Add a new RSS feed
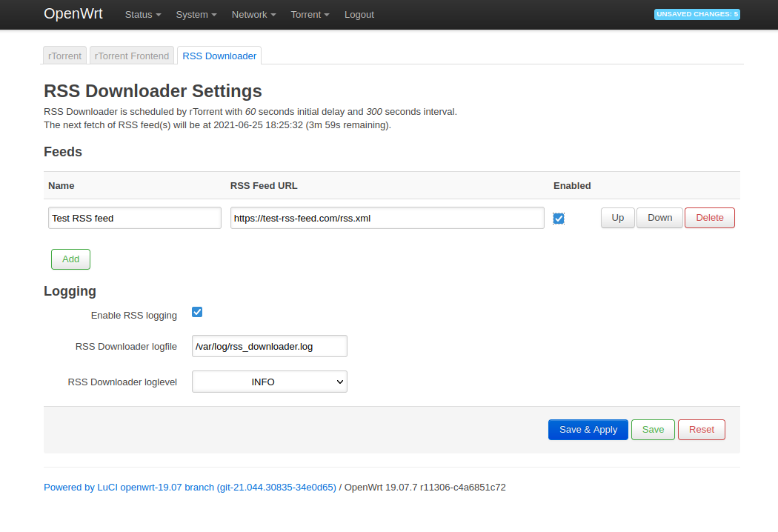The image size is (778, 532). pos(70,259)
